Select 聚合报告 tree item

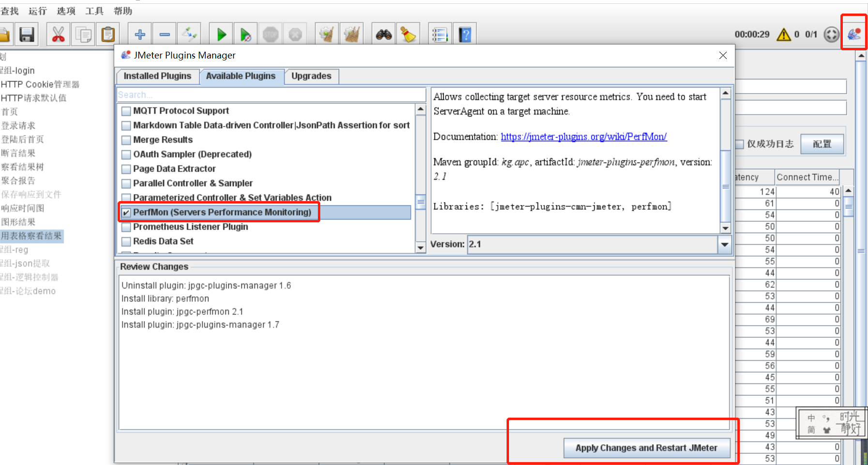pyautogui.click(x=18, y=181)
